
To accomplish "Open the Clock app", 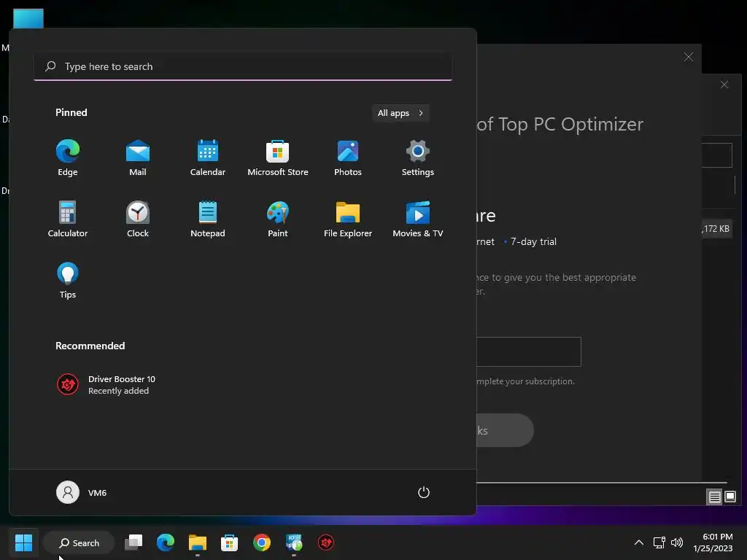I will [138, 219].
